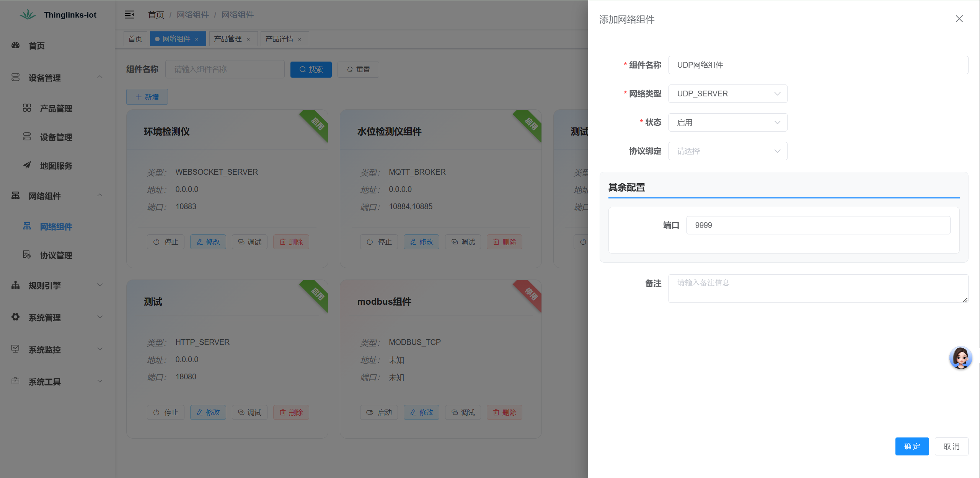The image size is (980, 478).
Task: Expand the 系统管理 sidebar menu
Action: (56, 317)
